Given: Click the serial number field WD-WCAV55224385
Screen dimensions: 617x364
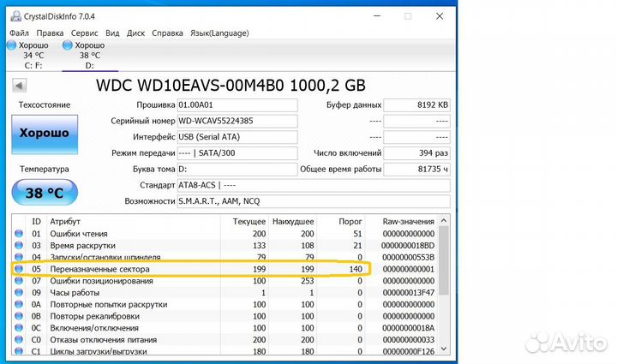Looking at the screenshot, I should [237, 121].
